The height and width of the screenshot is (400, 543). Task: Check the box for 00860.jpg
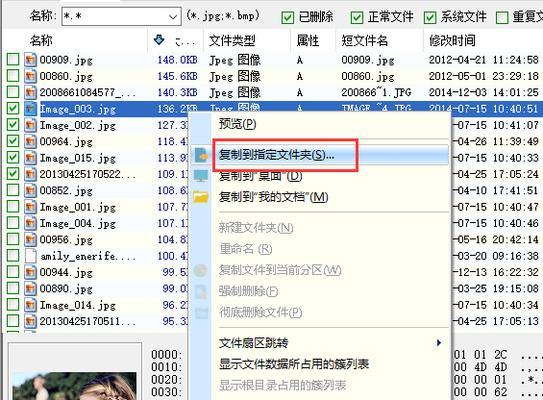click(x=13, y=75)
